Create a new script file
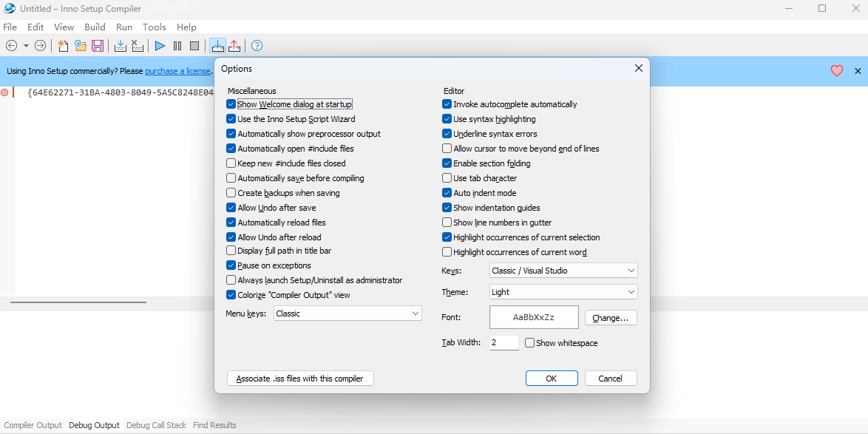 pyautogui.click(x=63, y=45)
